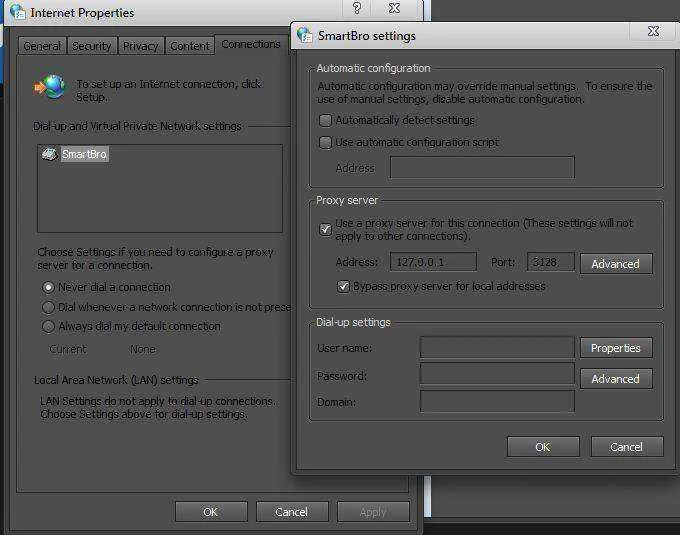680x535 pixels.
Task: Switch to the Content tab
Action: coord(190,46)
